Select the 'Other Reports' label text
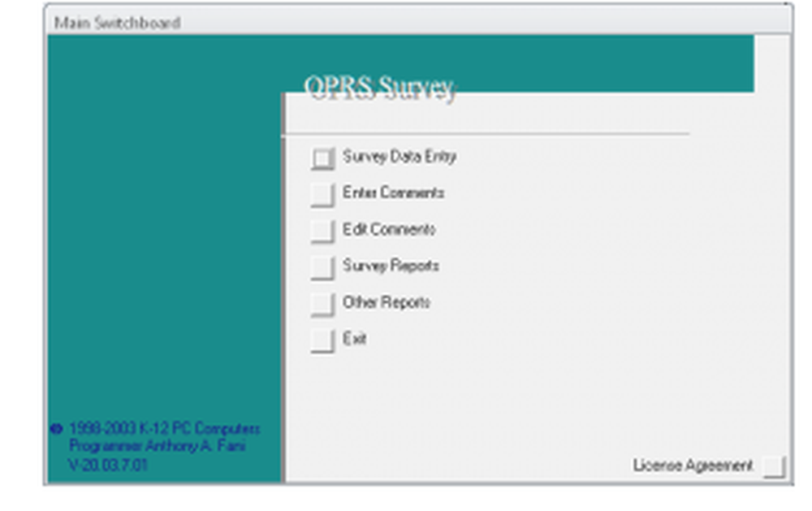This screenshot has width=812, height=511. 387,302
